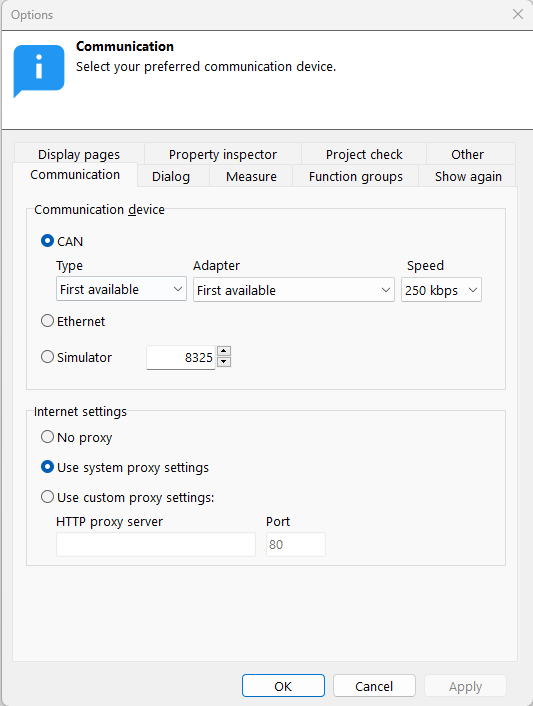Open the CAN Type dropdown

pos(121,289)
